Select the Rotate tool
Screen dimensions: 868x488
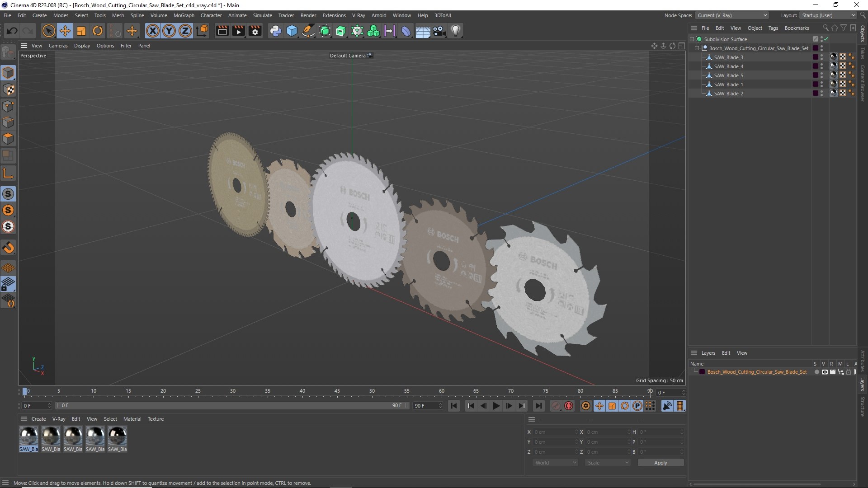click(x=98, y=31)
